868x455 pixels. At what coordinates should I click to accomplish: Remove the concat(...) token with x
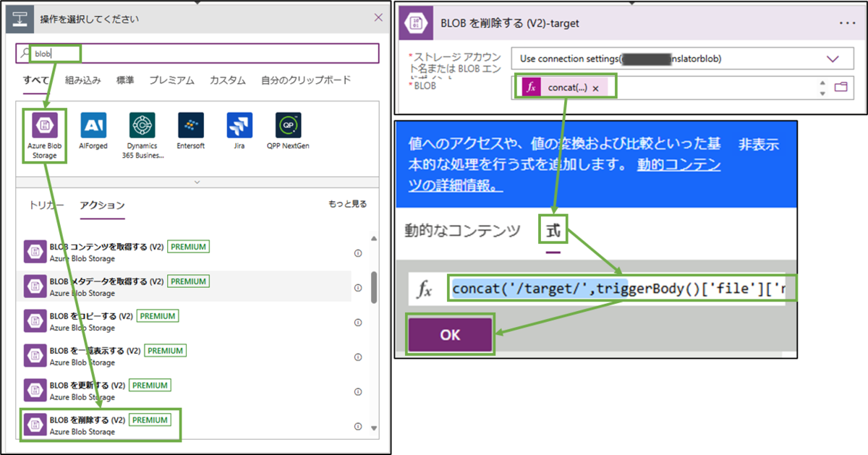point(595,88)
